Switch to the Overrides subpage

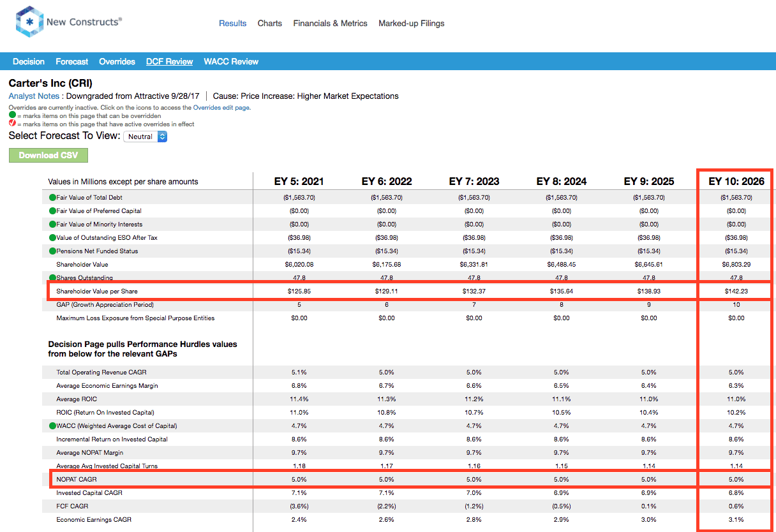pyautogui.click(x=117, y=62)
